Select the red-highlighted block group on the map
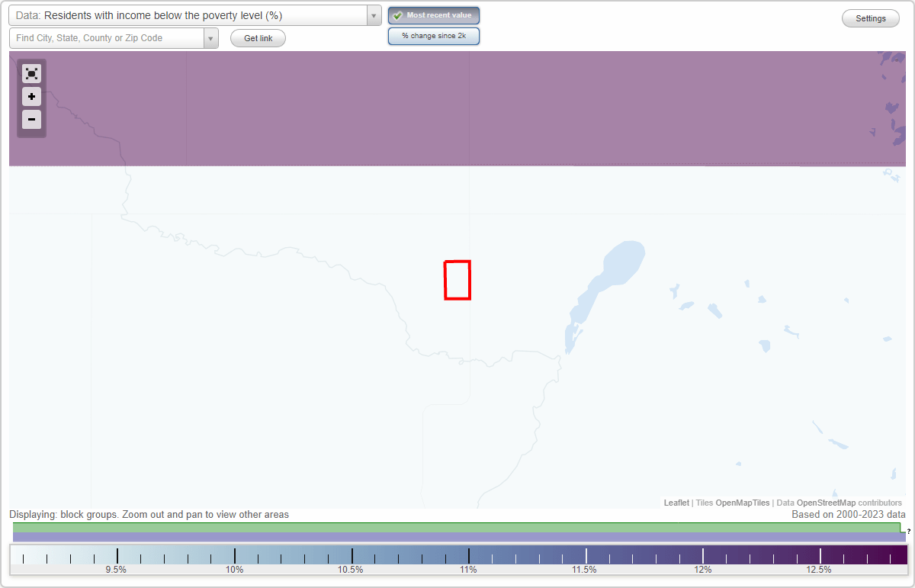 click(457, 281)
